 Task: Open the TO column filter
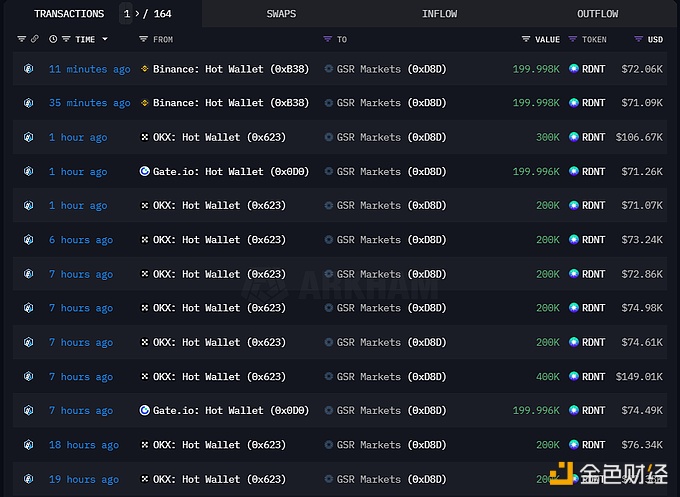[x=327, y=39]
